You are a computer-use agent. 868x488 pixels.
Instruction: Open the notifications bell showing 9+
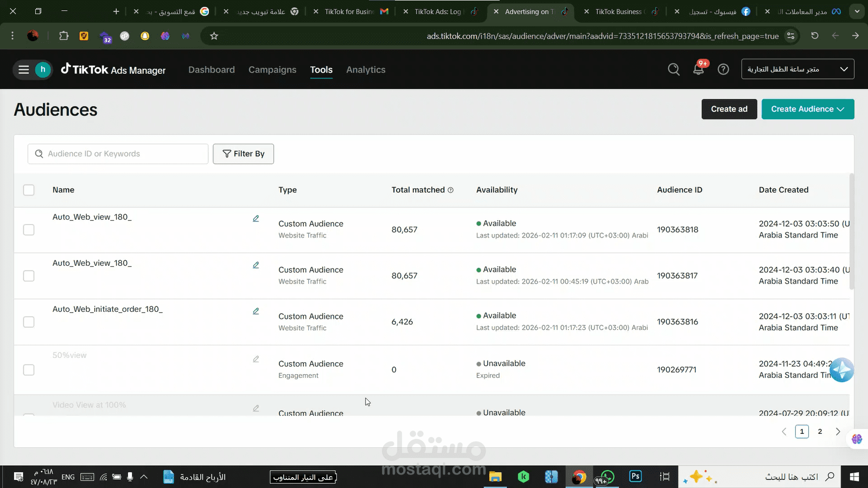[x=699, y=69]
